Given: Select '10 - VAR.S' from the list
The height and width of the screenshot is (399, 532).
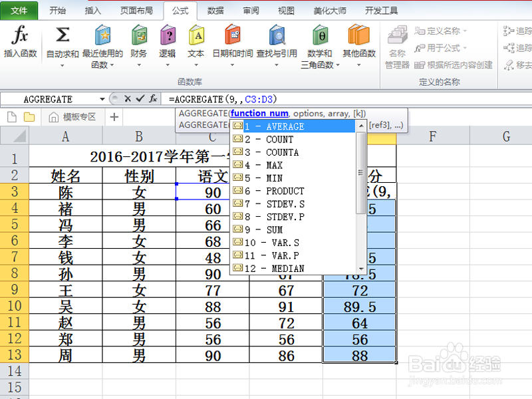Looking at the screenshot, I should pos(293,242).
